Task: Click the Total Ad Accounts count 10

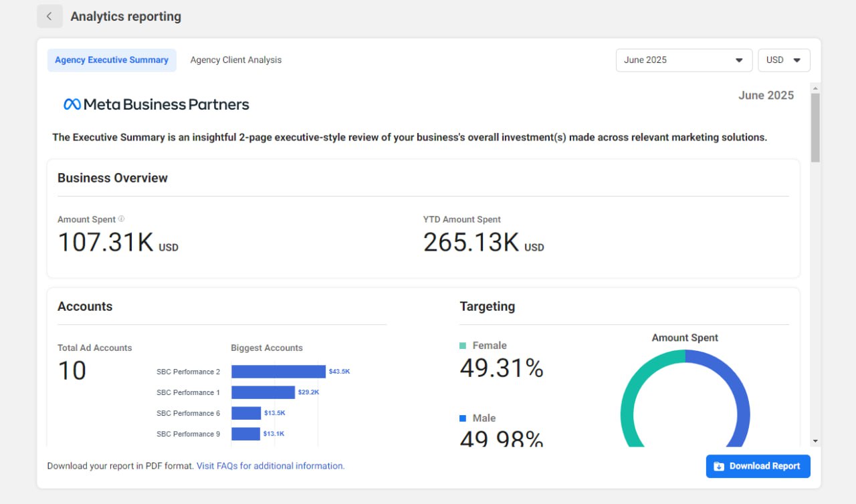Action: (72, 370)
